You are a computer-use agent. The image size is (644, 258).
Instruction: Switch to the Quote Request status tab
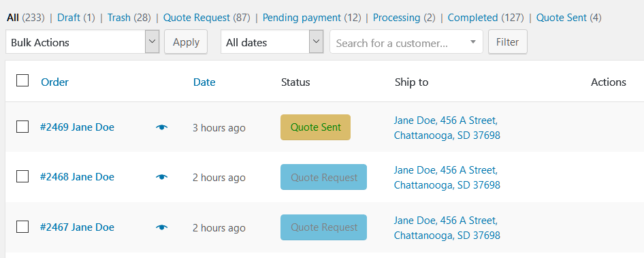pos(197,18)
